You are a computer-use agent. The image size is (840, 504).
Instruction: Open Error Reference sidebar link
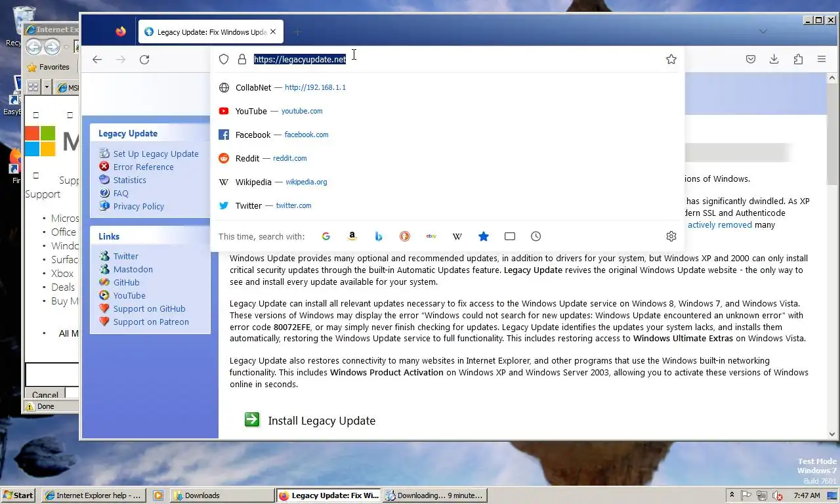click(143, 167)
